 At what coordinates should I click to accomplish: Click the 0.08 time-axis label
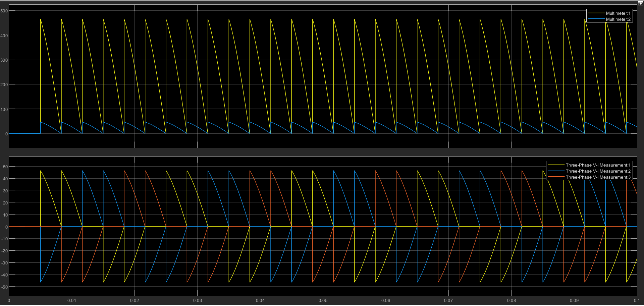512,300
